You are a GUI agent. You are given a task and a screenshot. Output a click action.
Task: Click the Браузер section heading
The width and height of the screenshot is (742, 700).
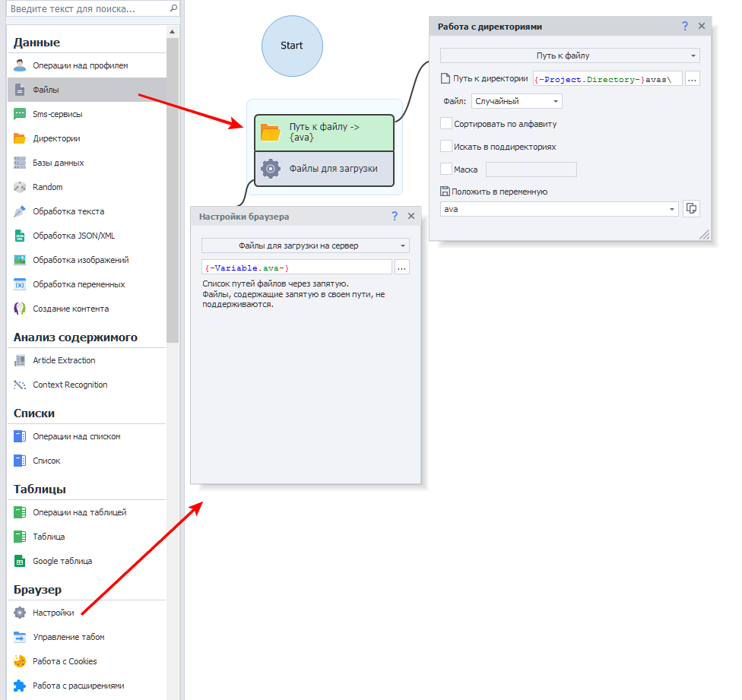pyautogui.click(x=38, y=590)
